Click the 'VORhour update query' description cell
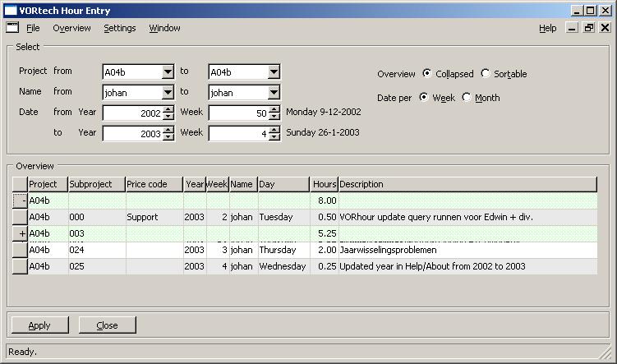 point(467,217)
